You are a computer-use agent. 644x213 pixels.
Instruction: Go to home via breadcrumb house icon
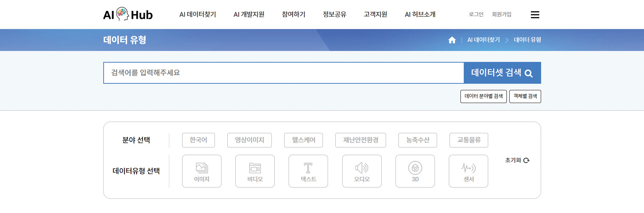point(452,40)
